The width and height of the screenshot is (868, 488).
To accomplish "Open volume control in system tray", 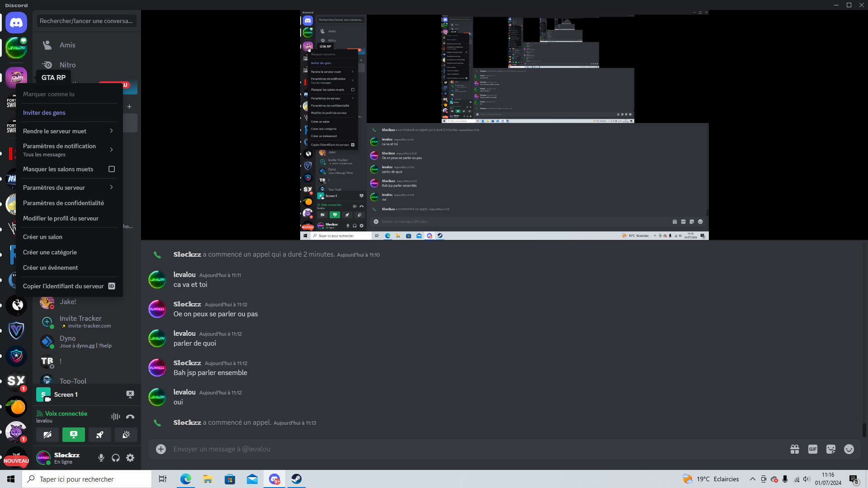I will coord(807,479).
